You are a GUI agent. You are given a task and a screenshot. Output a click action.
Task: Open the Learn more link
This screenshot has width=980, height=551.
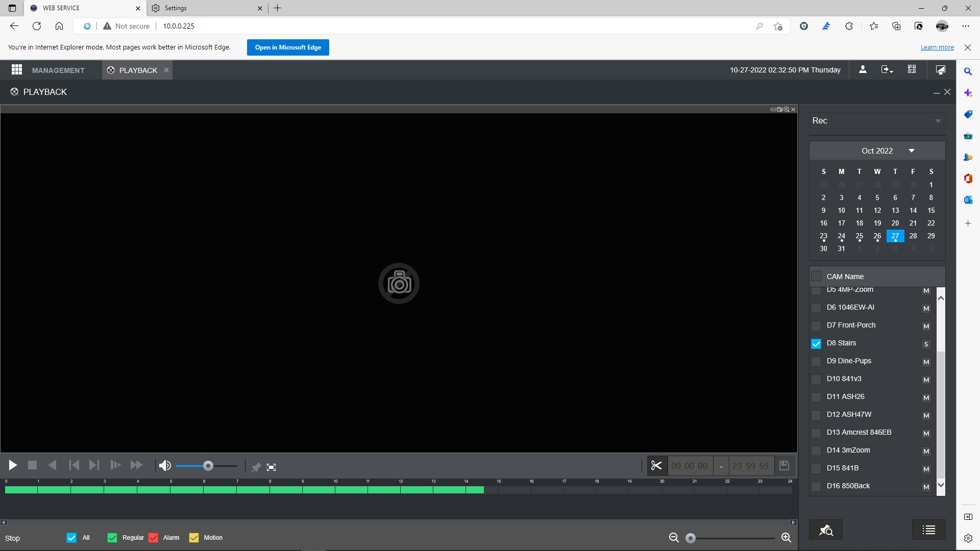937,47
